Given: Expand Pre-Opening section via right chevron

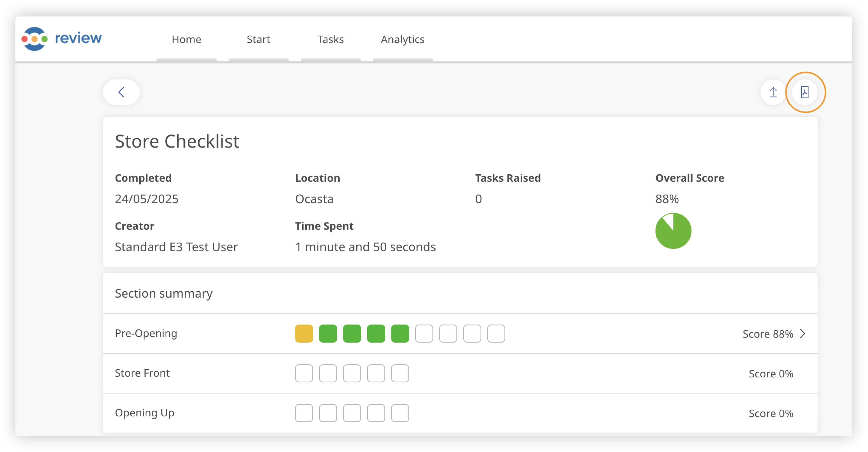Looking at the screenshot, I should (x=803, y=334).
